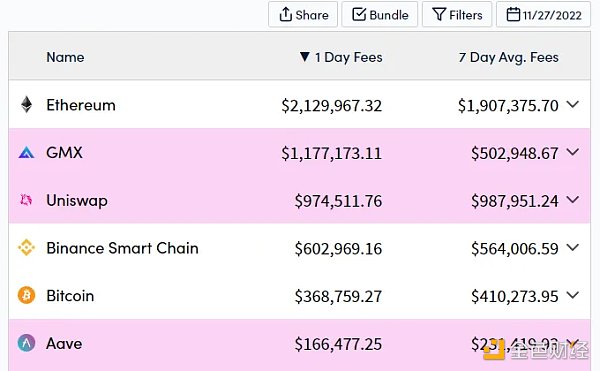Image resolution: width=600 pixels, height=371 pixels.
Task: Open the Uniswap name link
Action: [x=77, y=201]
